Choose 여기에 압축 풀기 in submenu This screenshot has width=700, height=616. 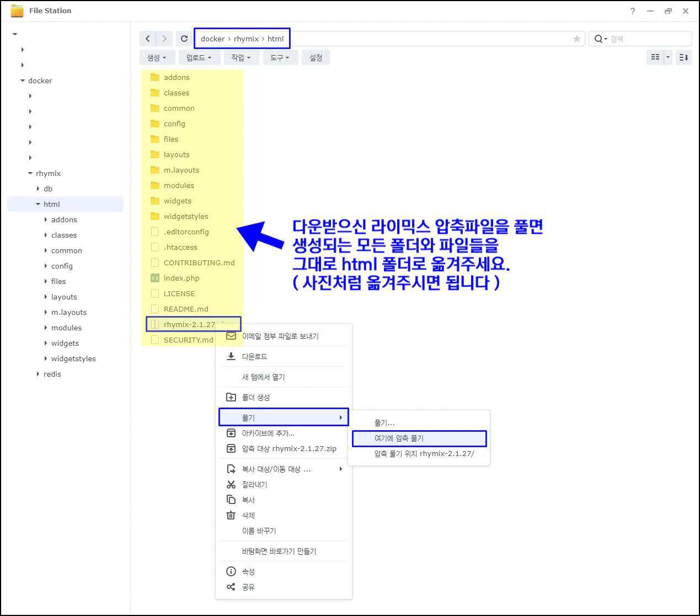pos(419,438)
